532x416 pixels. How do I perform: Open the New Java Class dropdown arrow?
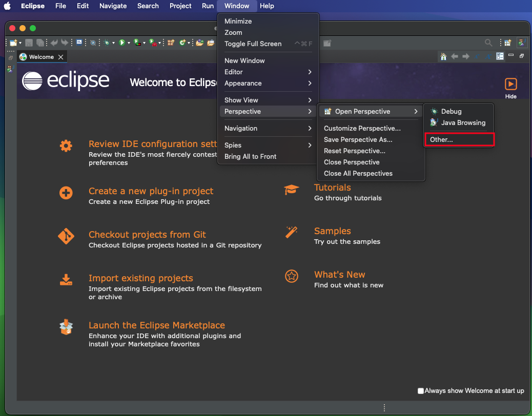pos(189,43)
